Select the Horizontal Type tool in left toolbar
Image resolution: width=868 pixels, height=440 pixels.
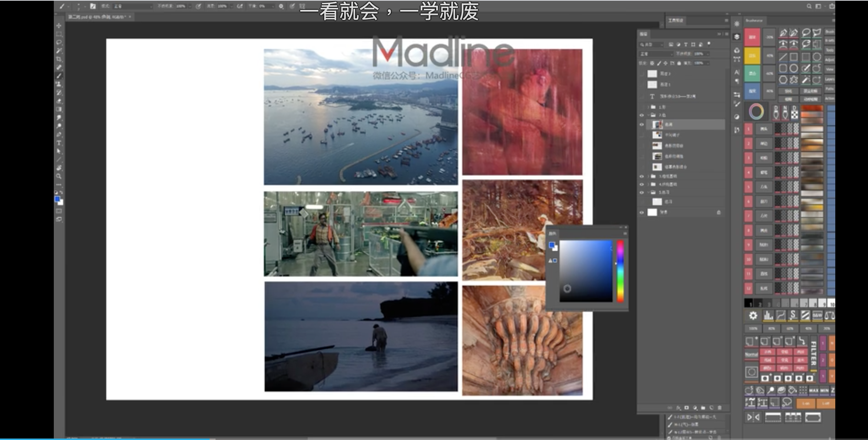click(x=59, y=143)
